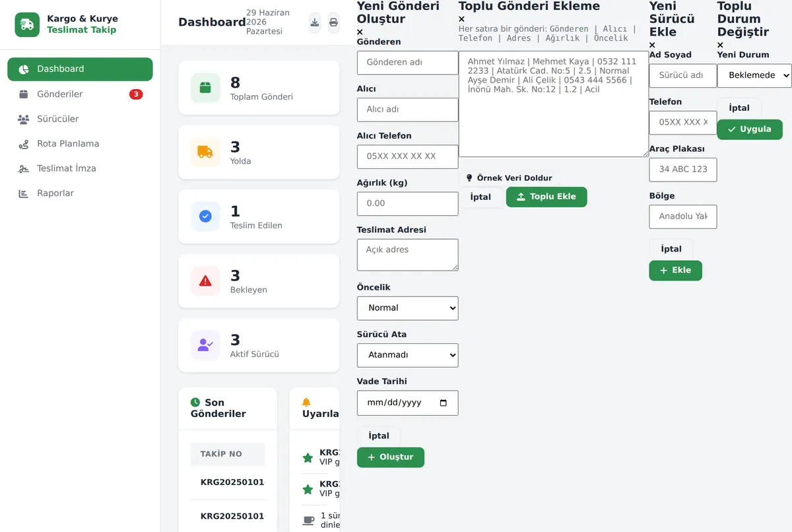Open Raporlar in the sidebar
This screenshot has width=792, height=532.
pos(80,193)
